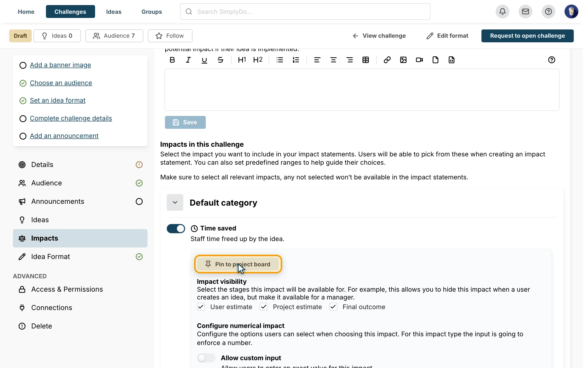Screen dimensions: 588x368
Task: Set Heading 2 style
Action: pos(258,60)
